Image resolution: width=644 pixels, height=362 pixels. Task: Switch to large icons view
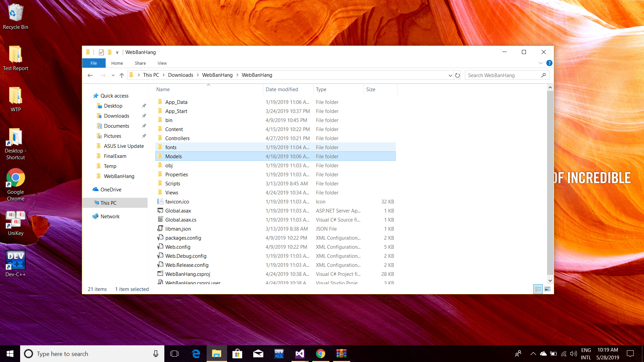pyautogui.click(x=547, y=289)
